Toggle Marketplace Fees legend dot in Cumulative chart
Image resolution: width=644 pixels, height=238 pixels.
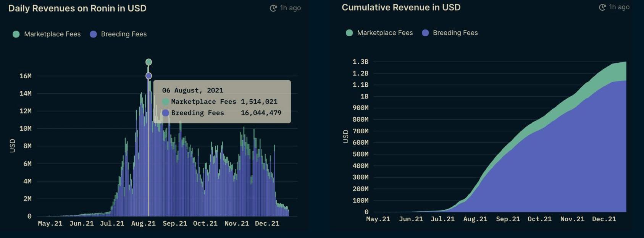point(349,33)
